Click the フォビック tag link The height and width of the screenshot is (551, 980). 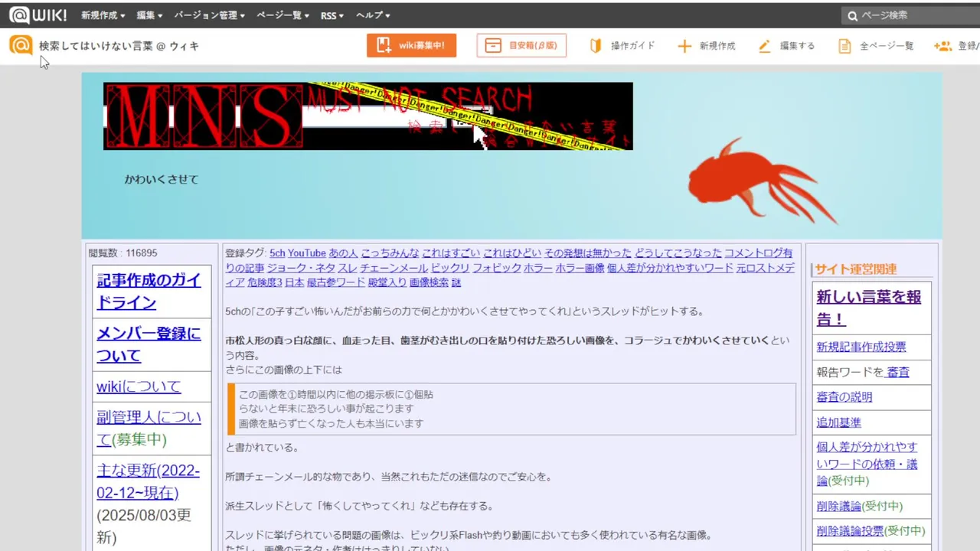point(496,268)
